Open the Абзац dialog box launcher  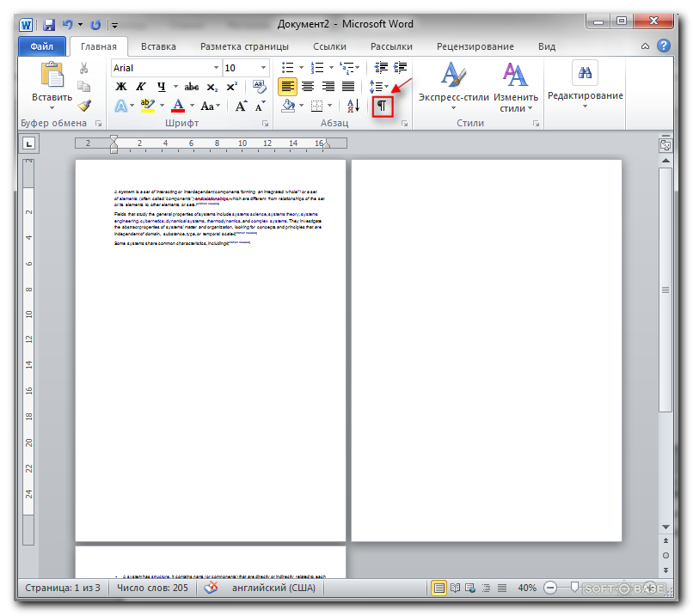click(x=404, y=124)
